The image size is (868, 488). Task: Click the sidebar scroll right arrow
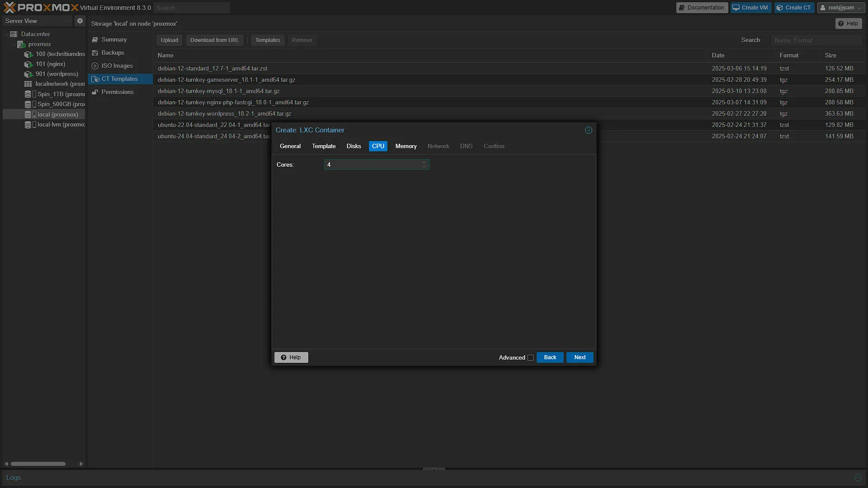click(x=81, y=464)
